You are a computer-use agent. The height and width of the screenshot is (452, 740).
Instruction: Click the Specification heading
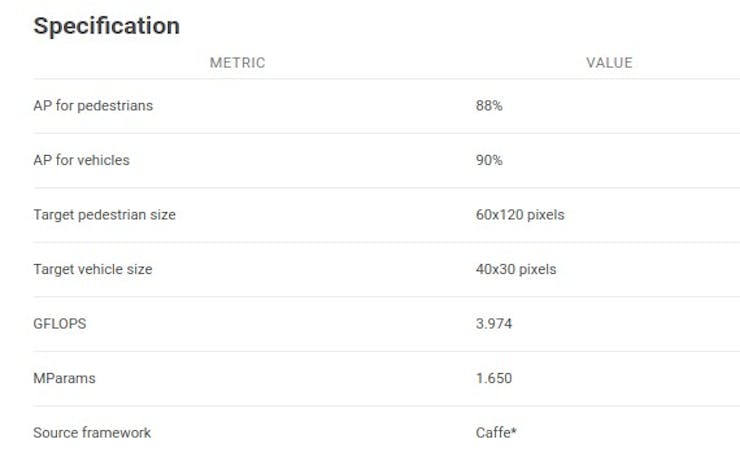coord(106,26)
